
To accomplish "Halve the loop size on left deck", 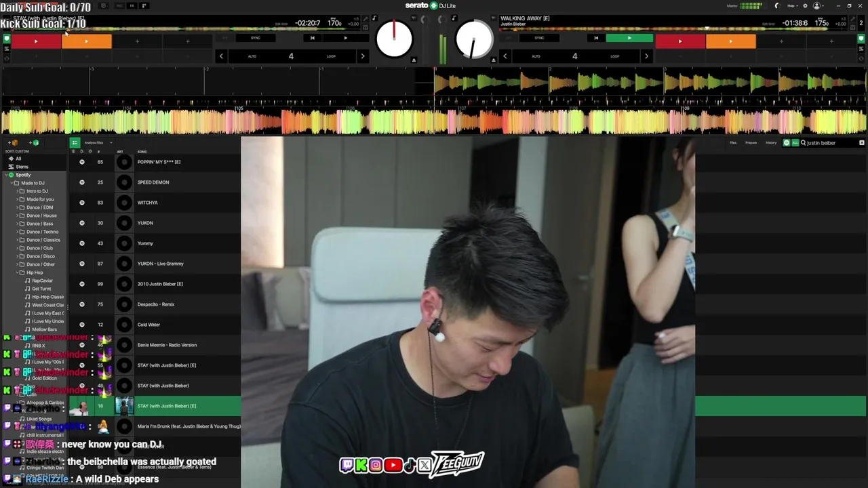I will 221,56.
